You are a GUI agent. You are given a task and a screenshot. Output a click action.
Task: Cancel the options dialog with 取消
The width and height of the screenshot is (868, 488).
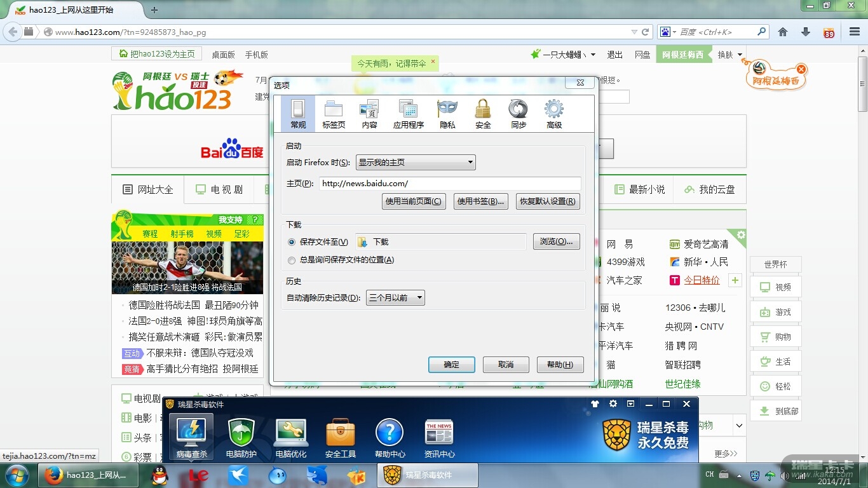point(506,365)
